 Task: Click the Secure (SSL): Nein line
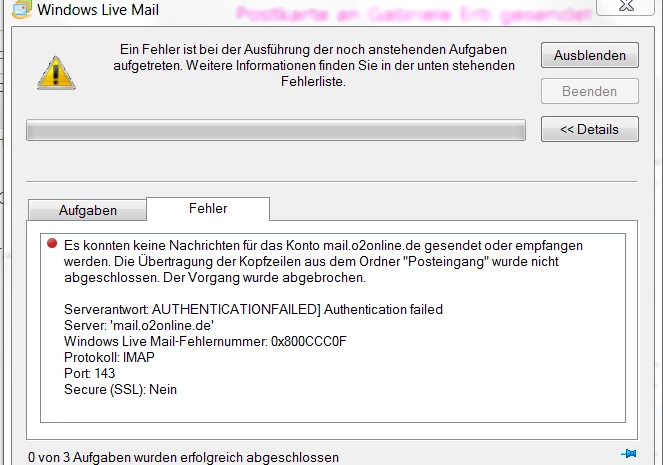(120, 389)
